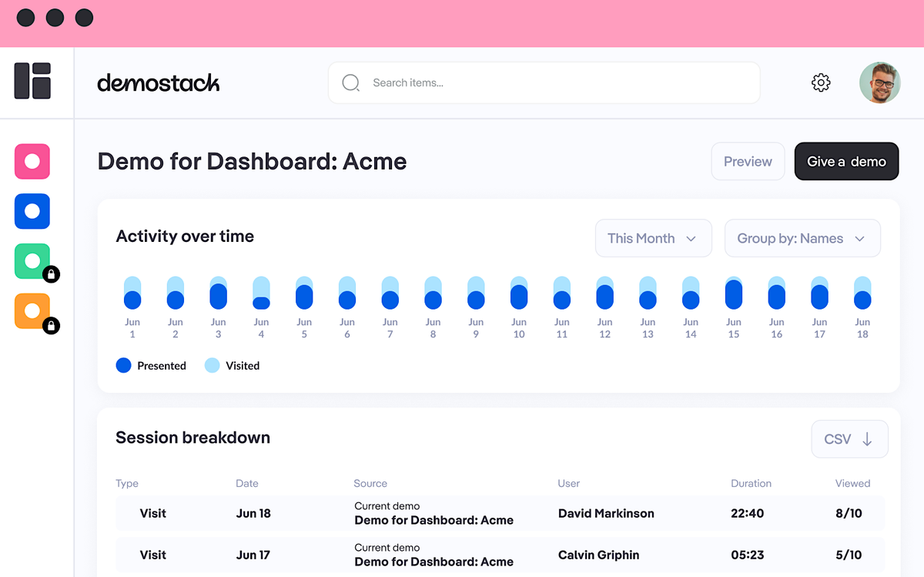Open settings via the gear icon
Viewport: 924px width, 577px height.
pos(821,82)
